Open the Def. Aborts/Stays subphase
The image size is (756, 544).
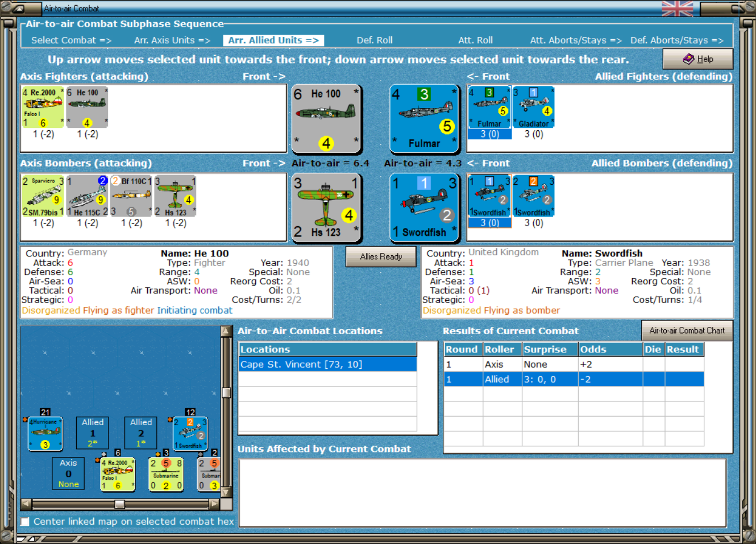coord(676,40)
